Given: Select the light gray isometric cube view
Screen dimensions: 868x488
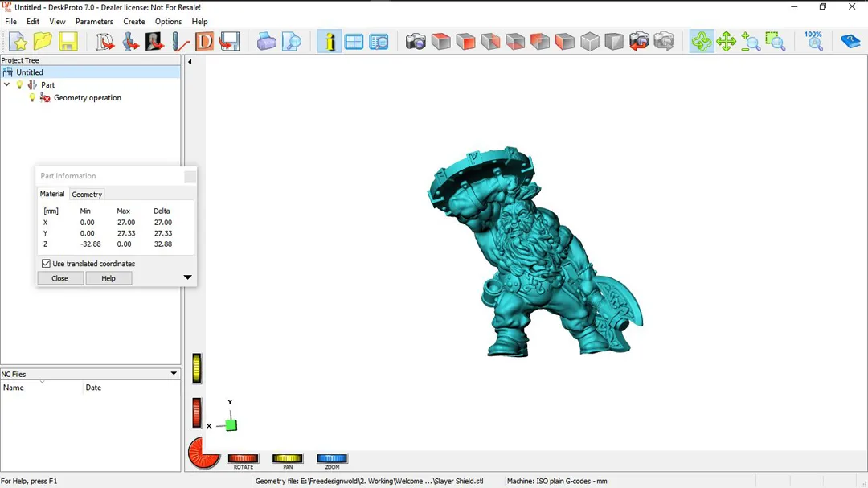Looking at the screenshot, I should point(590,42).
